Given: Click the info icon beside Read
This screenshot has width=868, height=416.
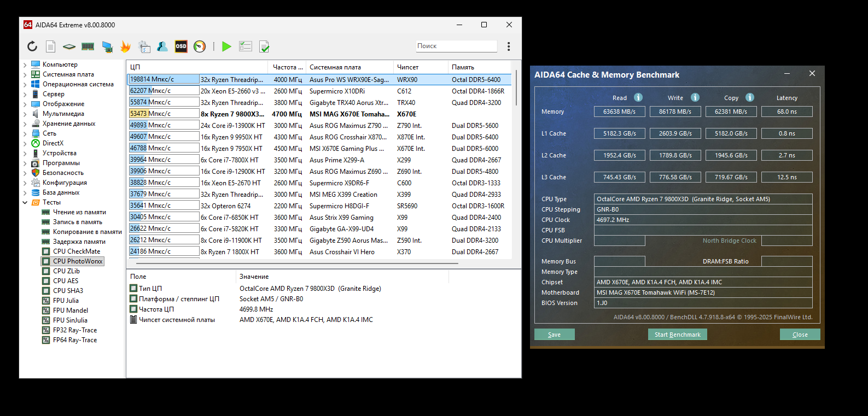Looking at the screenshot, I should (x=638, y=97).
